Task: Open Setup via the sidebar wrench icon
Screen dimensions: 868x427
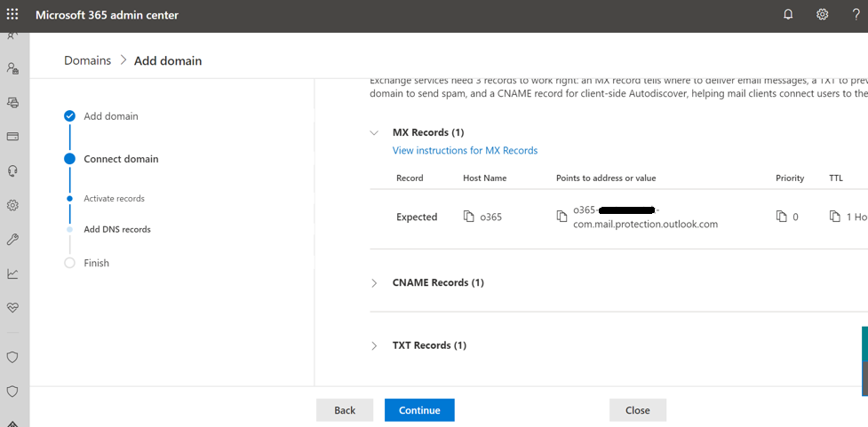Action: 12,240
